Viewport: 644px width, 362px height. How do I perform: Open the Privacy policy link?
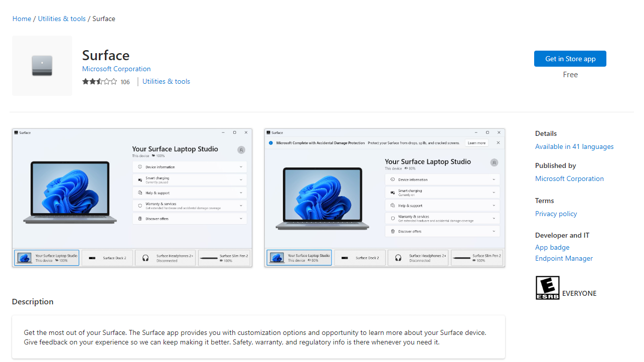(556, 214)
